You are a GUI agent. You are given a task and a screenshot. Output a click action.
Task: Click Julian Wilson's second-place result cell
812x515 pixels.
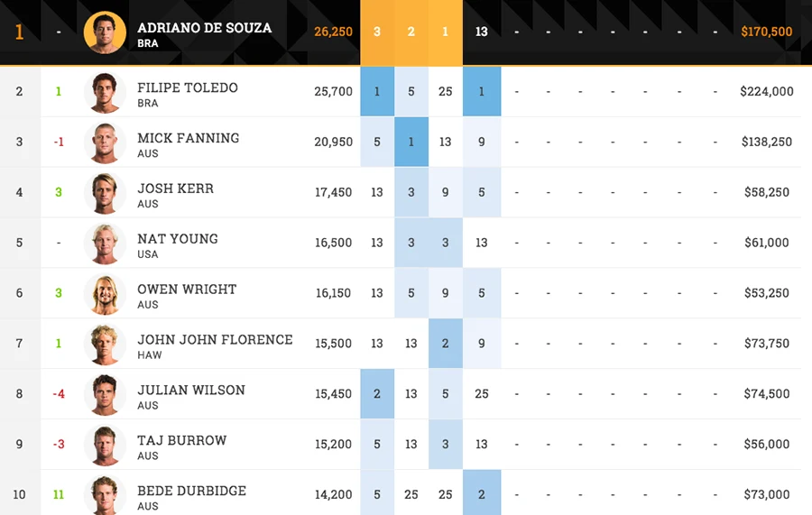[377, 393]
